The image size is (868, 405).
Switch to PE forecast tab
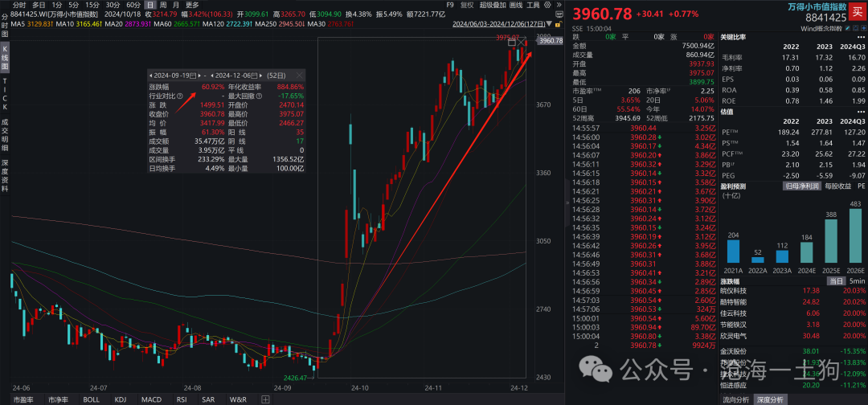(861, 186)
